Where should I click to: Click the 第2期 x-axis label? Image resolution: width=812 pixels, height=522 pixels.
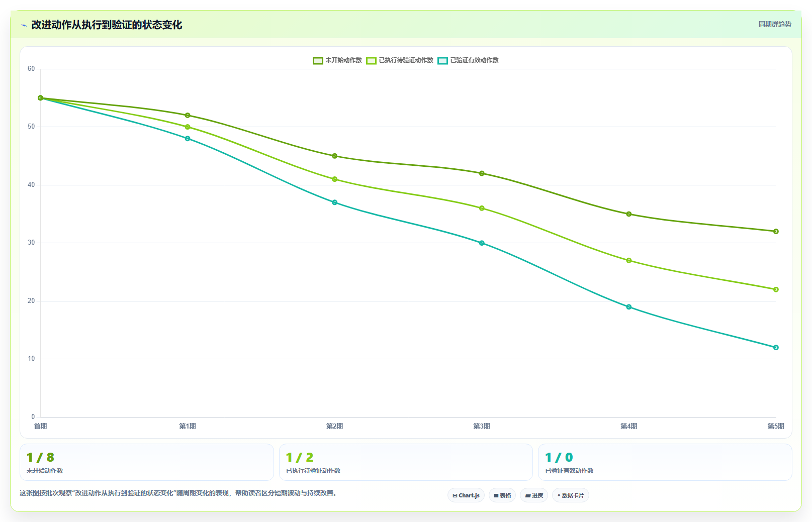point(335,426)
